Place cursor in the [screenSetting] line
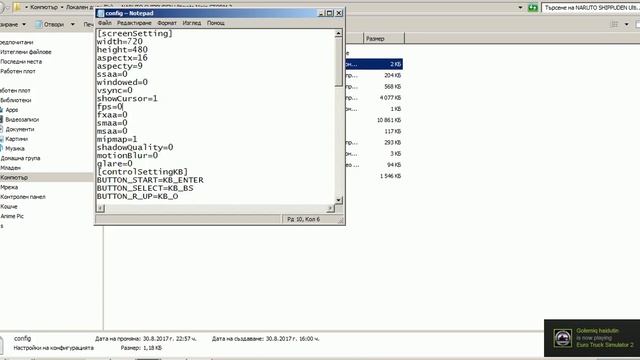This screenshot has width=640, height=360. pyautogui.click(x=135, y=33)
